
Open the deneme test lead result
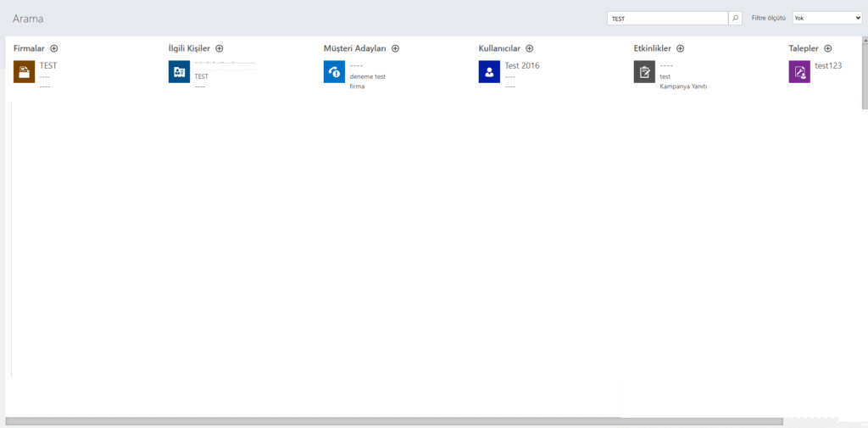click(x=368, y=76)
